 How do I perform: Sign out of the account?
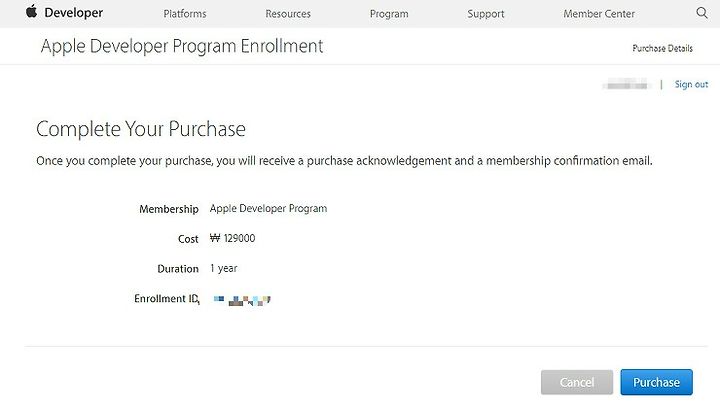tap(692, 84)
